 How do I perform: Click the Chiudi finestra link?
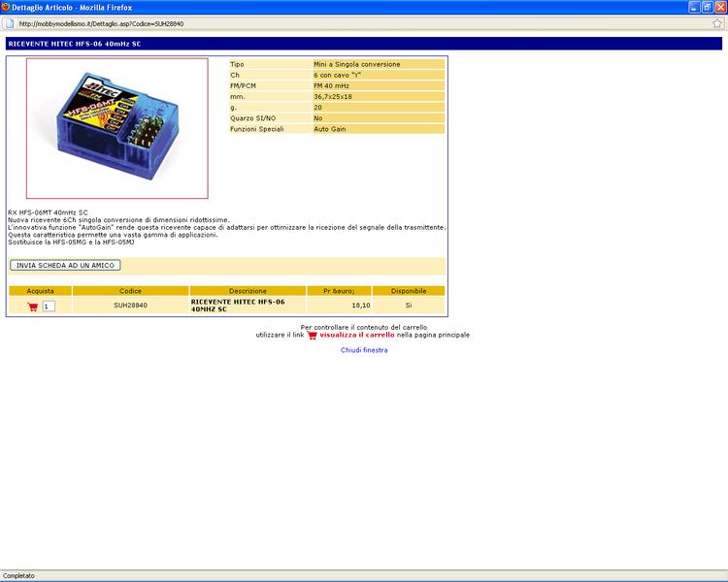(x=364, y=350)
